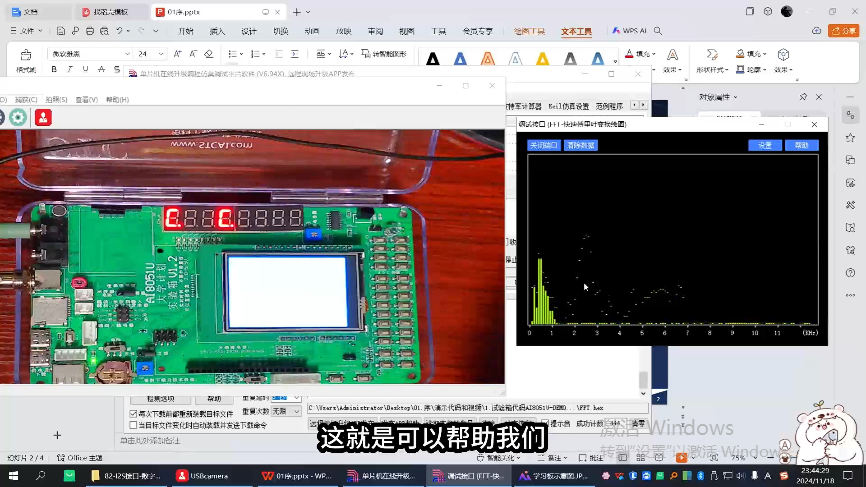
Task: Click the search magnifier beside WPS AI
Action: click(658, 31)
